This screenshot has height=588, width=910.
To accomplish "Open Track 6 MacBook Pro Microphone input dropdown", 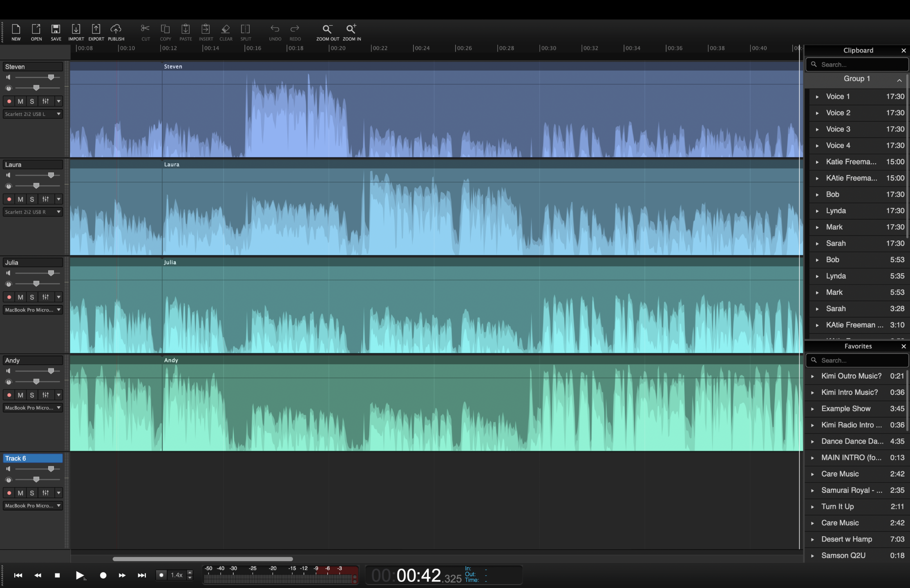I will (33, 506).
